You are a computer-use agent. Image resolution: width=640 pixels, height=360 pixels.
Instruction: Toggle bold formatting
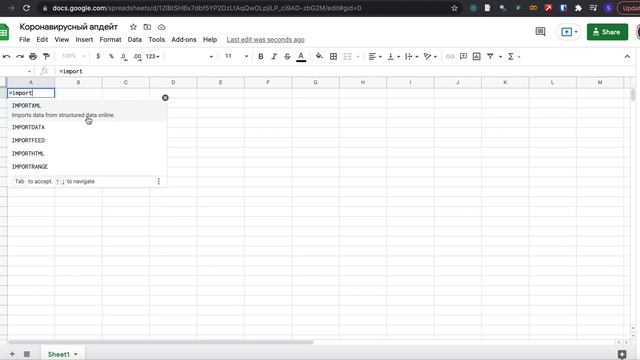(261, 56)
